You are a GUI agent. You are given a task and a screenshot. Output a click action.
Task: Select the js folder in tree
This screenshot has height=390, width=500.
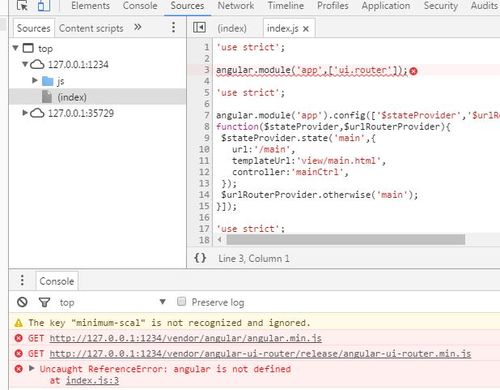[60, 81]
